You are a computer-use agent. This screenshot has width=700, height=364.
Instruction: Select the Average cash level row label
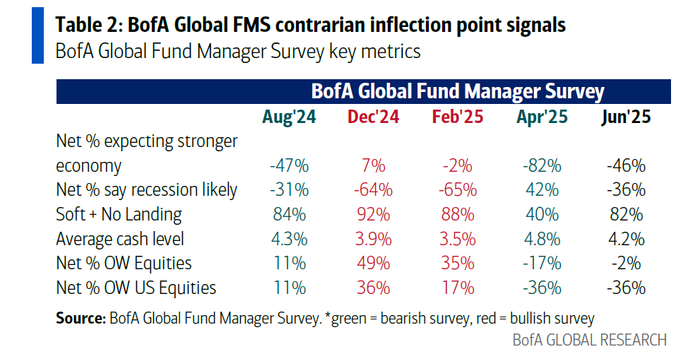120,239
